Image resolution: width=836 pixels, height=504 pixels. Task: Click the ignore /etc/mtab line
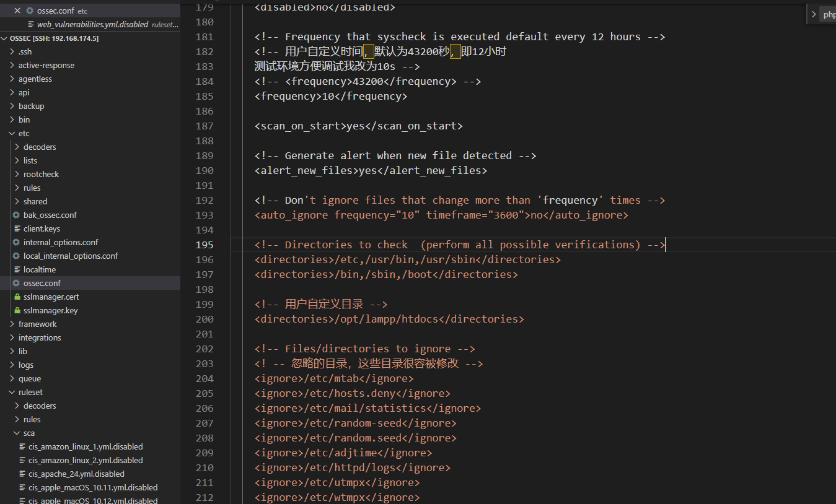coord(334,378)
